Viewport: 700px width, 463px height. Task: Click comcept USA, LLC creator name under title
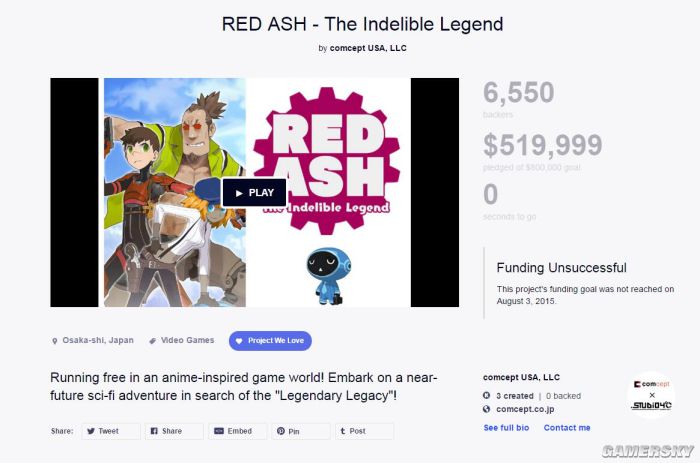[368, 48]
